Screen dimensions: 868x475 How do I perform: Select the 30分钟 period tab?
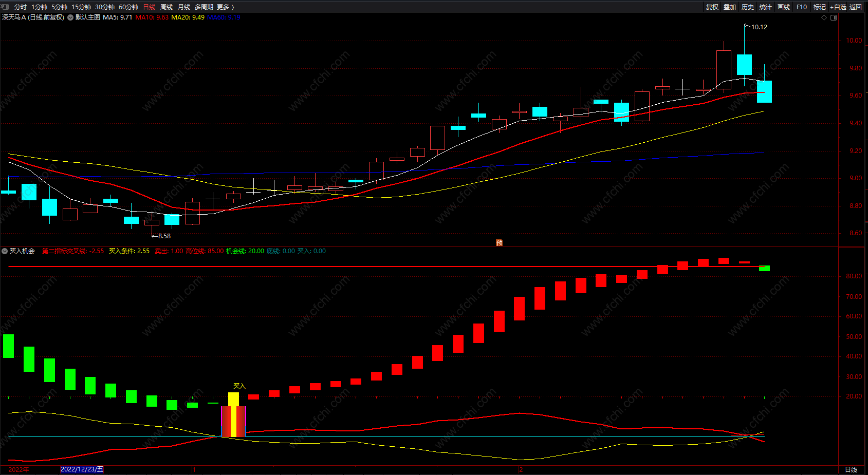[105, 7]
